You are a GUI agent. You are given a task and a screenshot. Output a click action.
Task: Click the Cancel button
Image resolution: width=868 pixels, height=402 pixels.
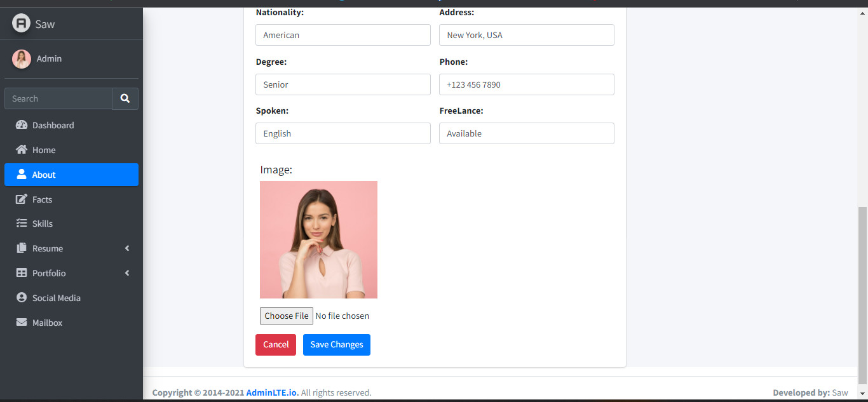pyautogui.click(x=276, y=345)
